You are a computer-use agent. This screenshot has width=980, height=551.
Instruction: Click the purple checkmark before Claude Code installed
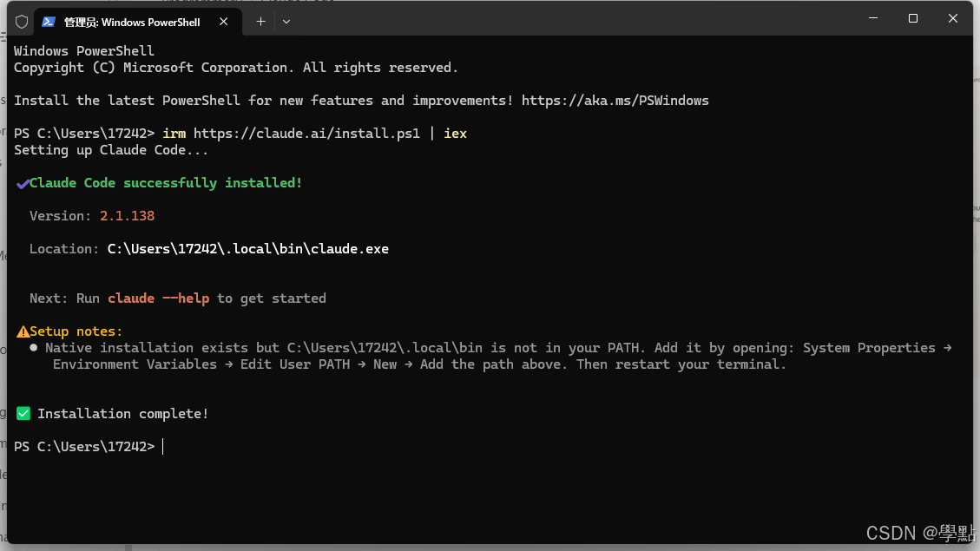coord(23,184)
